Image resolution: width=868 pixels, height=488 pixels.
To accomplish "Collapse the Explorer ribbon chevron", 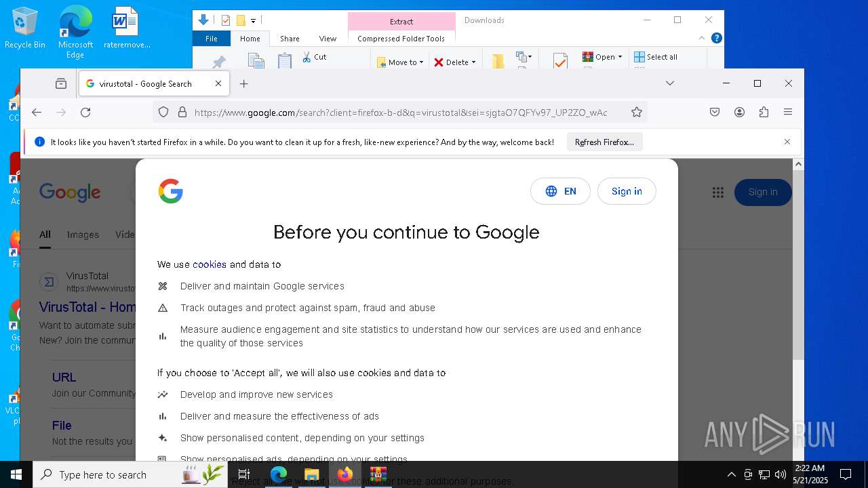I will pos(702,39).
